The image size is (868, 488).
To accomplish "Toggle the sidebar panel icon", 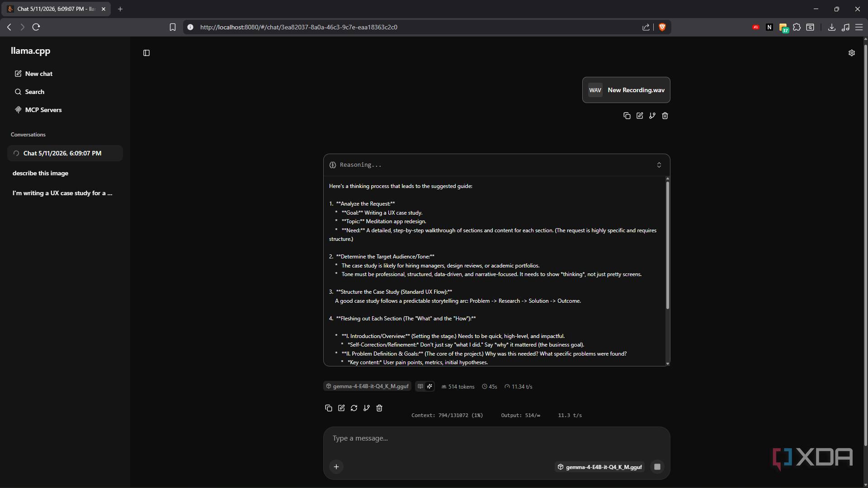I will pyautogui.click(x=146, y=53).
